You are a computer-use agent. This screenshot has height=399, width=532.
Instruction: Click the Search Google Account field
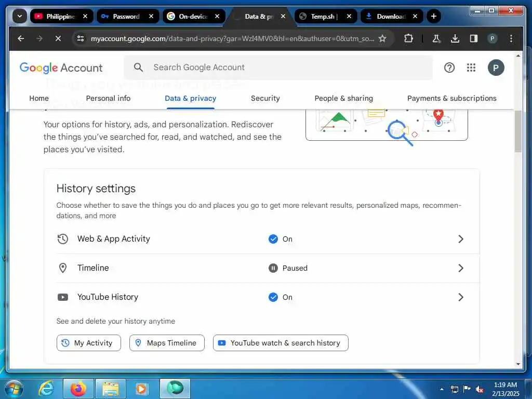tap(278, 68)
